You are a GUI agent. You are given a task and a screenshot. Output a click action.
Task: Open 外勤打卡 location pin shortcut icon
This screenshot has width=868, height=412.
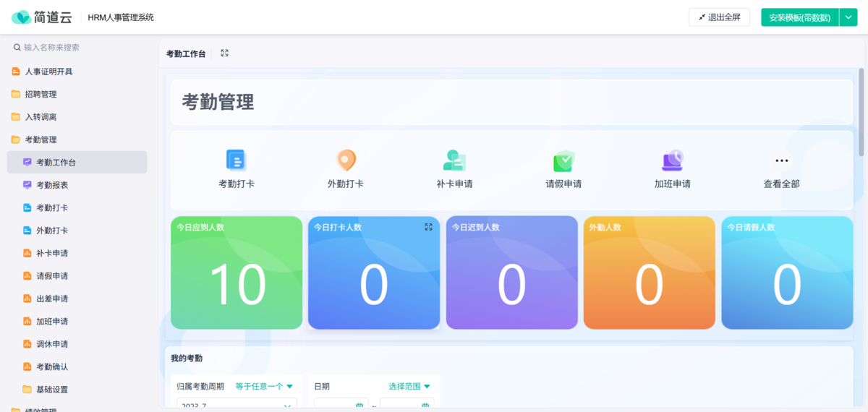click(x=346, y=160)
